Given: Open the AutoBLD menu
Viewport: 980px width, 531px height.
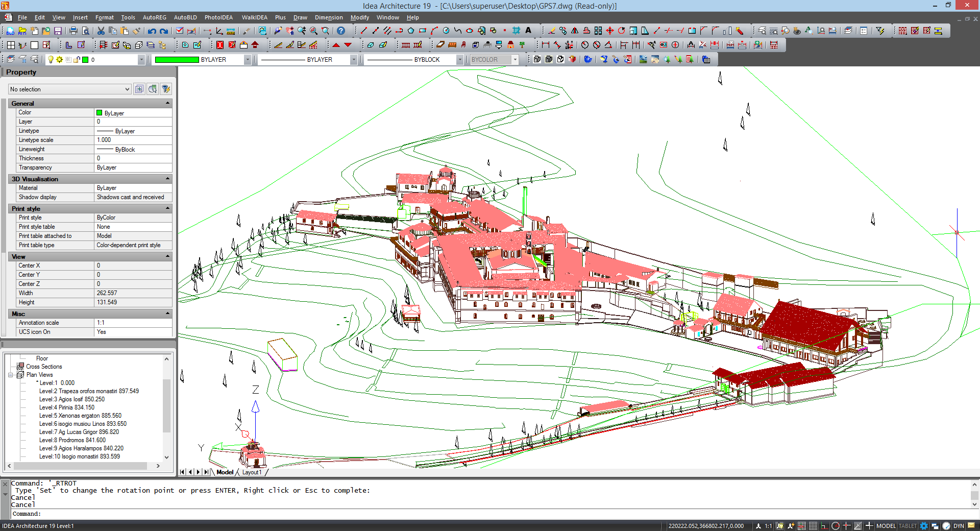Looking at the screenshot, I should point(185,17).
